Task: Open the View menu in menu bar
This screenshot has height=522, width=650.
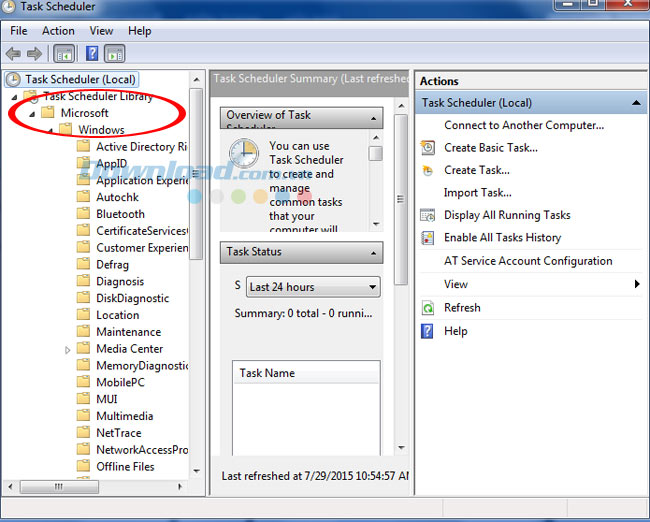Action: [101, 31]
